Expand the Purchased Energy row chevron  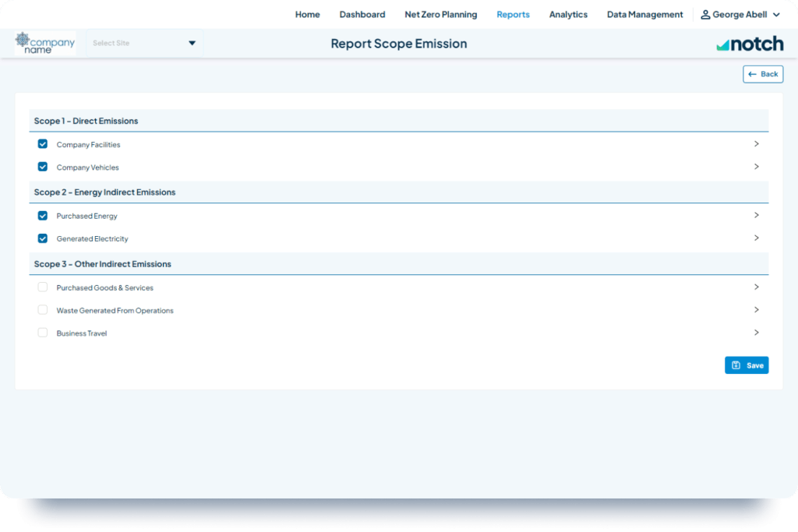click(x=756, y=216)
